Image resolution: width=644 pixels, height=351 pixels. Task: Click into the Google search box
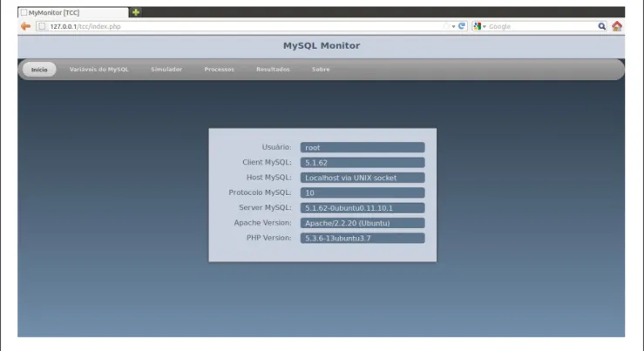pyautogui.click(x=542, y=26)
